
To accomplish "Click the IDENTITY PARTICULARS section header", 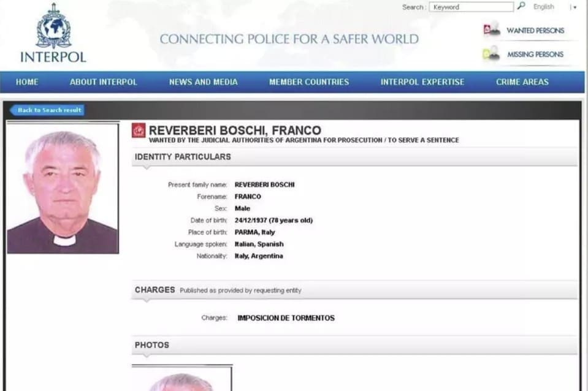I will [354, 157].
